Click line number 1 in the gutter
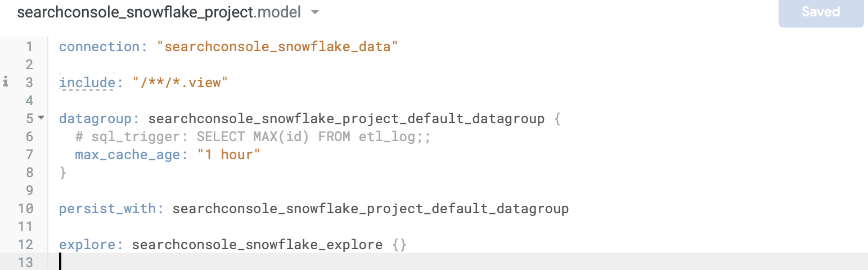The width and height of the screenshot is (868, 270). click(29, 47)
